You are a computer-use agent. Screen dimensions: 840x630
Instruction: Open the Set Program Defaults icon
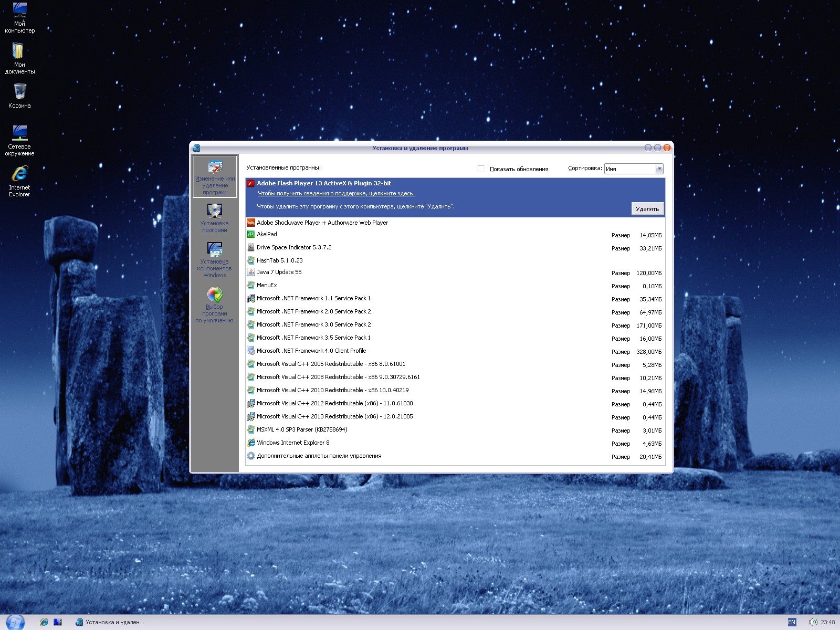click(215, 294)
